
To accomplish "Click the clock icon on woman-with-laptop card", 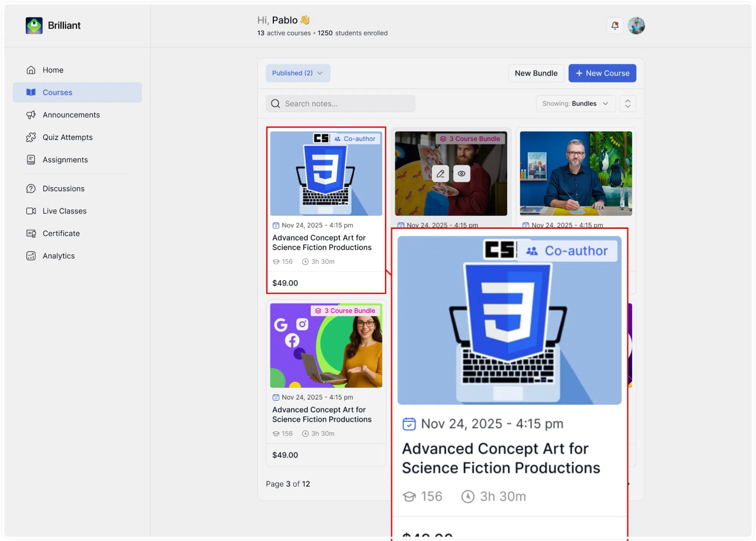I will tap(305, 434).
